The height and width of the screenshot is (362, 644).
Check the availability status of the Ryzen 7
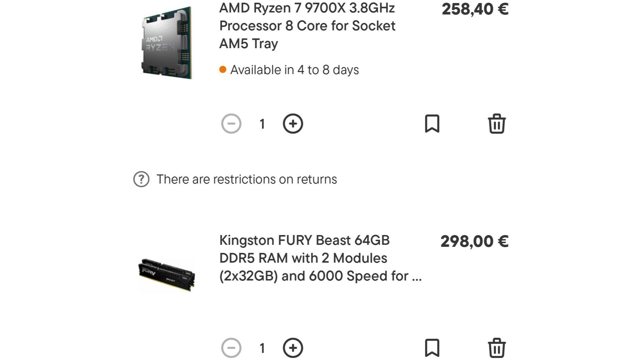click(x=294, y=70)
